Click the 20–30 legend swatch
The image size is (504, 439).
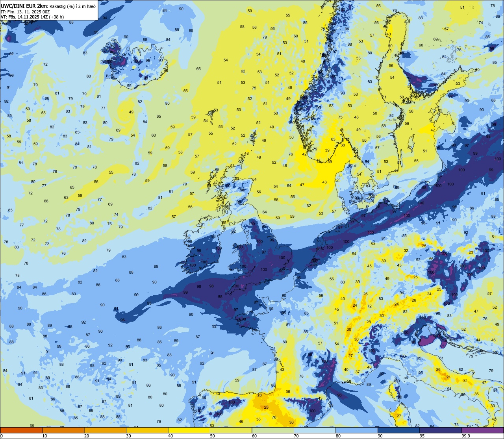coord(105,430)
